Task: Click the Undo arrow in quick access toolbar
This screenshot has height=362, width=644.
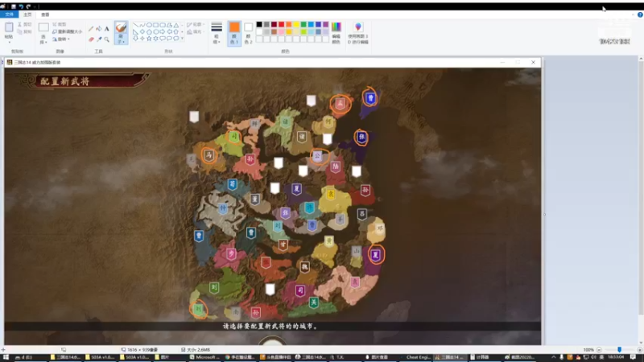Action: pyautogui.click(x=21, y=6)
